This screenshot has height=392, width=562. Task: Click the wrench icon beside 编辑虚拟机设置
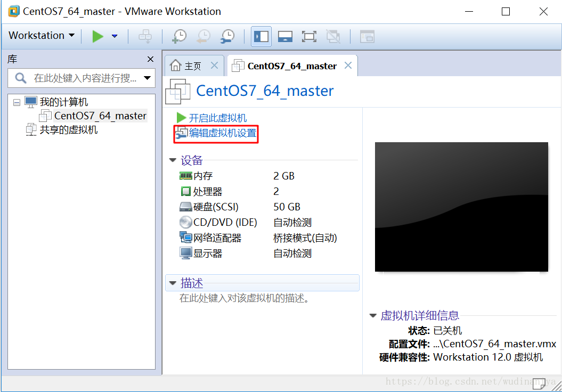coord(181,133)
